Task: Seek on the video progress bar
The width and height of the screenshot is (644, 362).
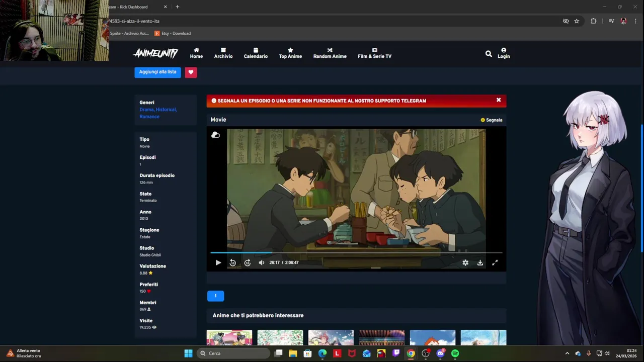Action: 356,252
